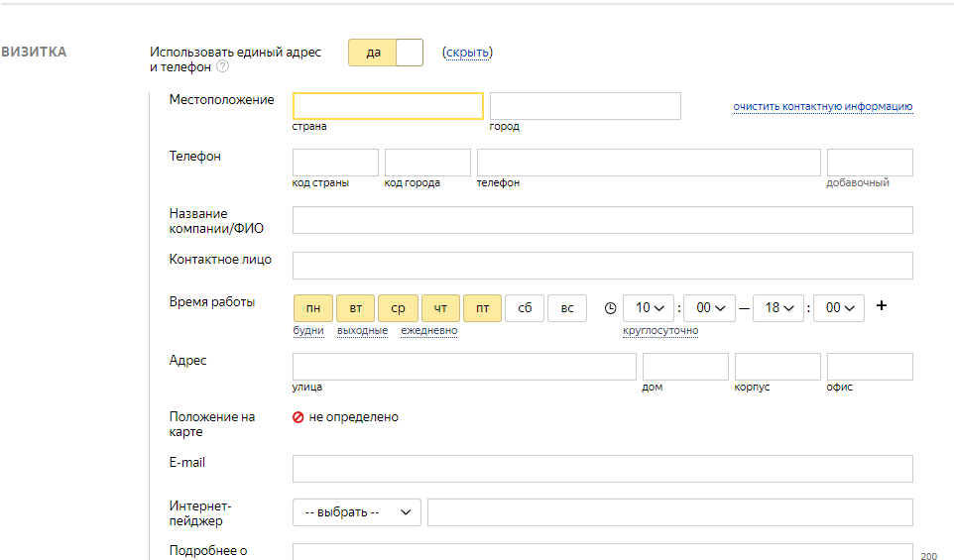This screenshot has width=954, height=560.
Task: Enable Sunday вс working day
Action: 567,308
